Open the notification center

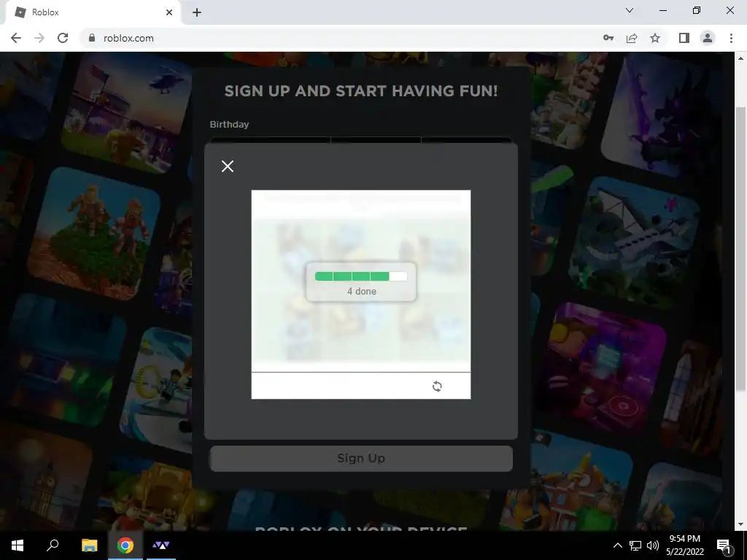tap(724, 545)
